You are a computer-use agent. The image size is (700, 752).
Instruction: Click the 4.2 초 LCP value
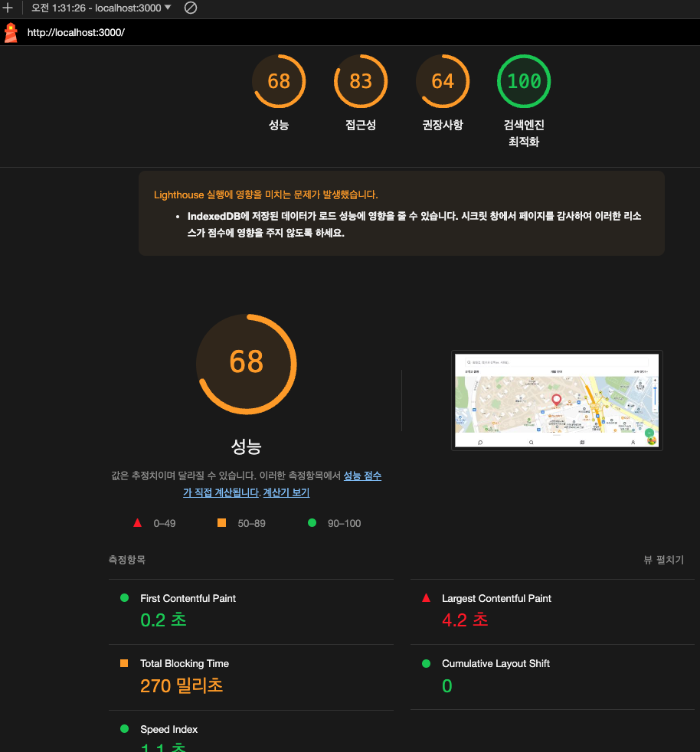click(x=465, y=620)
